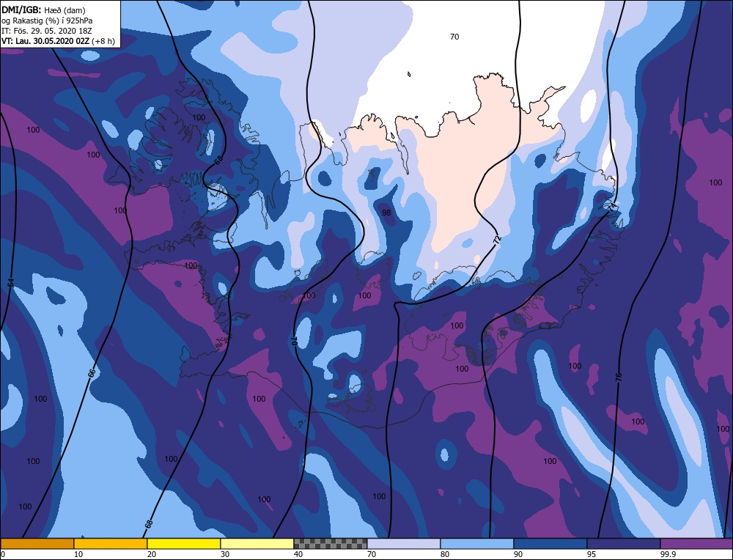Click the '40' tick label on legend
This screenshot has height=560, width=733.
click(x=298, y=554)
